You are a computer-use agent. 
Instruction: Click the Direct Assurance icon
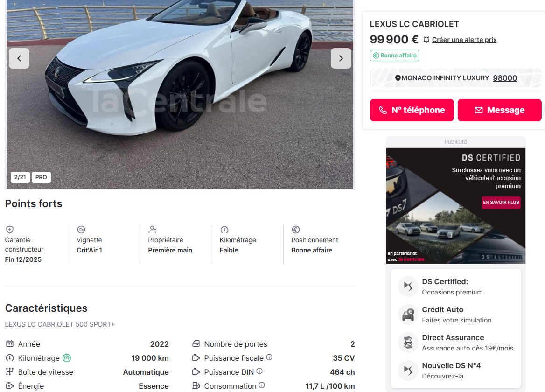coord(408,343)
